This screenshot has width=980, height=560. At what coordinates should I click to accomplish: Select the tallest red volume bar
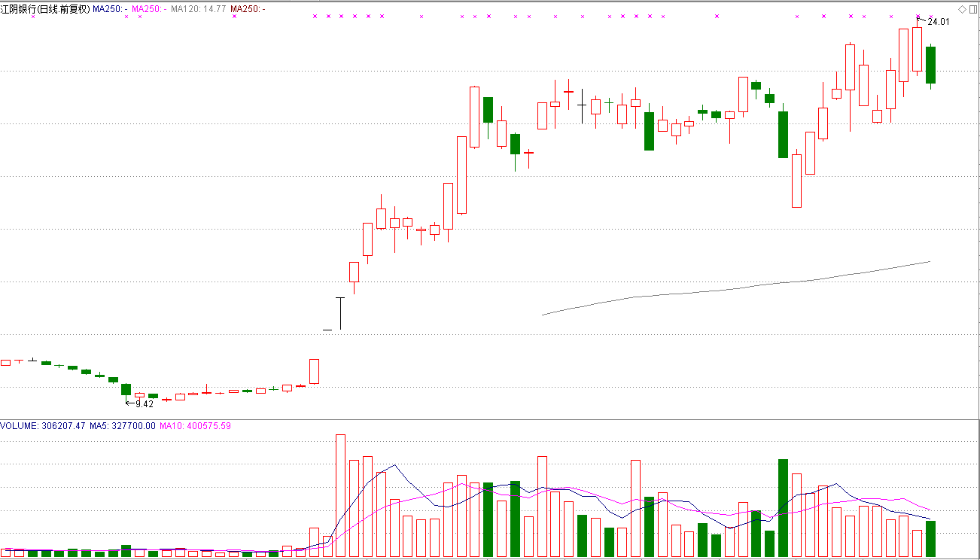pyautogui.click(x=340, y=496)
